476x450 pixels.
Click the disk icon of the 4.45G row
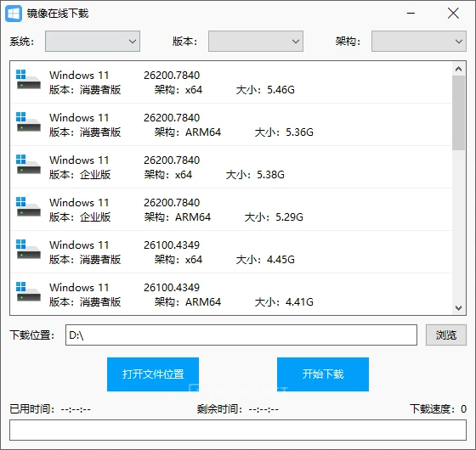(28, 249)
